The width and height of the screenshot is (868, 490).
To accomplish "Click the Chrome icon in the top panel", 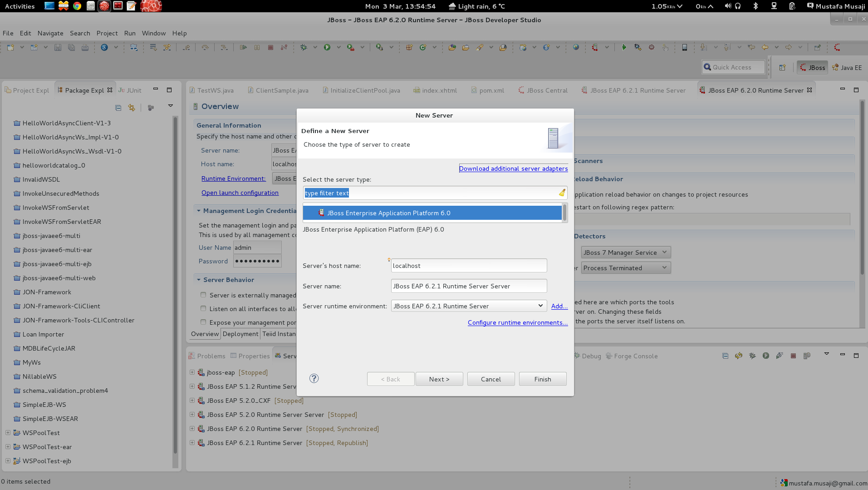I will (77, 6).
